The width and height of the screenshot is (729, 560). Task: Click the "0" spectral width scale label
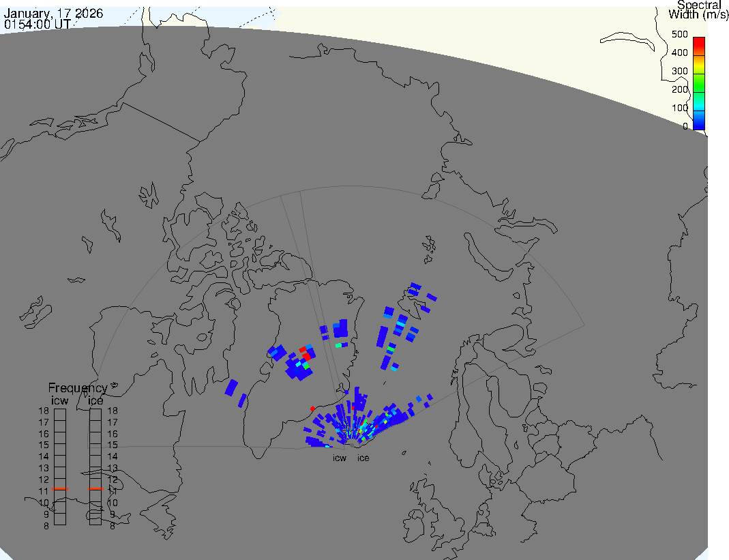(x=685, y=126)
